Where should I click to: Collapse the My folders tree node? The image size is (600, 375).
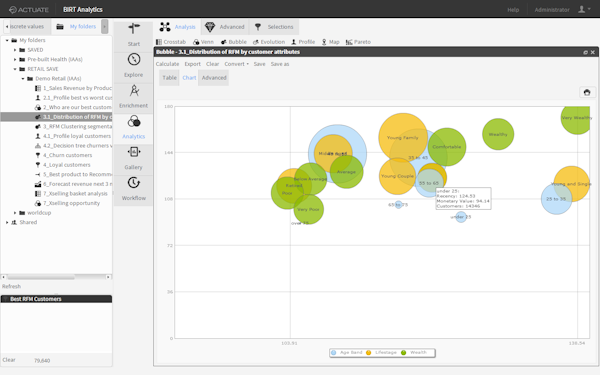click(x=7, y=40)
